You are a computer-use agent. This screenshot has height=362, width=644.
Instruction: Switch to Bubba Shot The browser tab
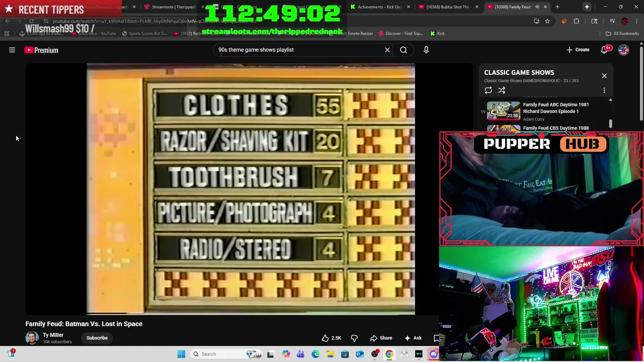(x=447, y=7)
